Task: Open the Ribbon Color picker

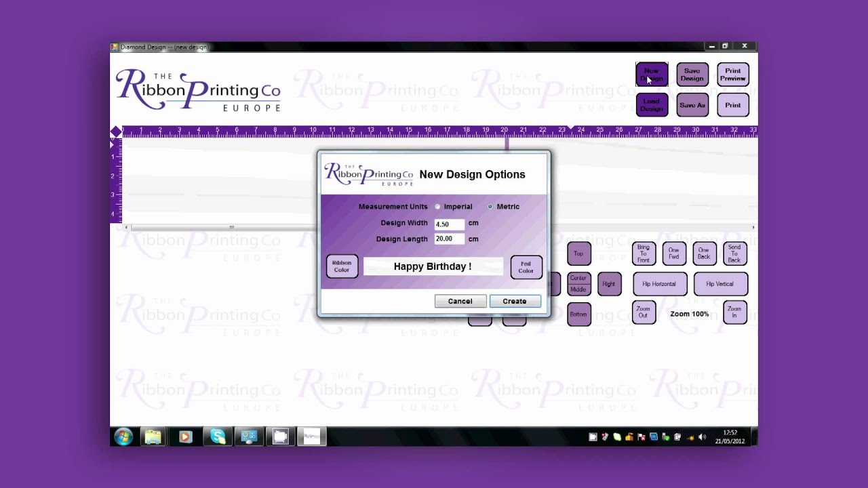Action: click(x=342, y=266)
